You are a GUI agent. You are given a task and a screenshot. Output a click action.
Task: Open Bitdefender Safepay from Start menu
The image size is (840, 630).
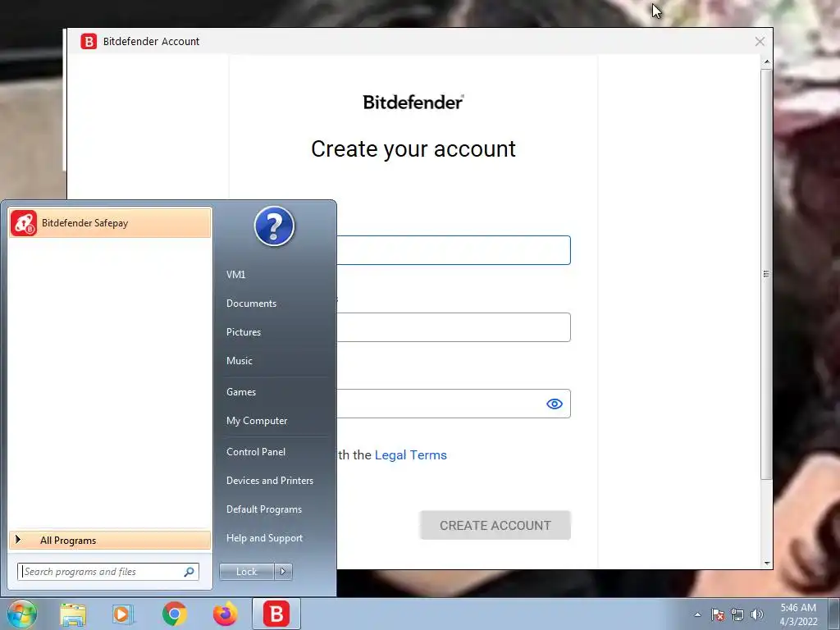coord(110,223)
